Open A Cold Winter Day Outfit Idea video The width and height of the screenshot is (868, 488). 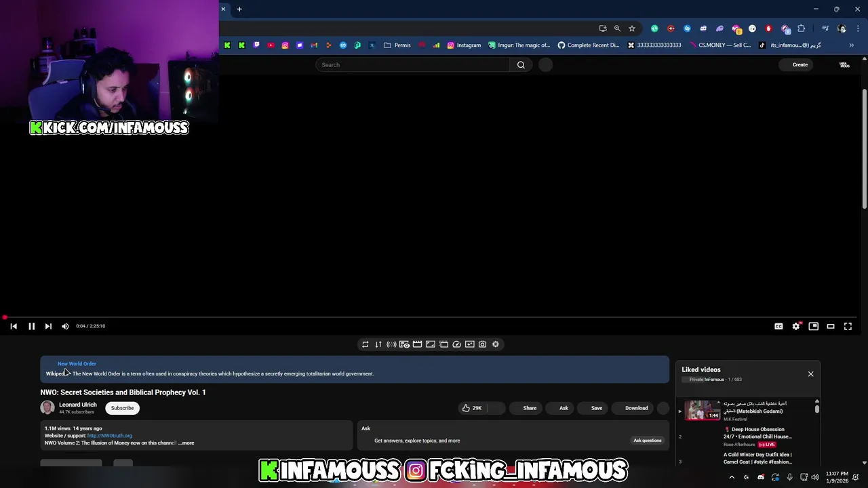pos(757,458)
